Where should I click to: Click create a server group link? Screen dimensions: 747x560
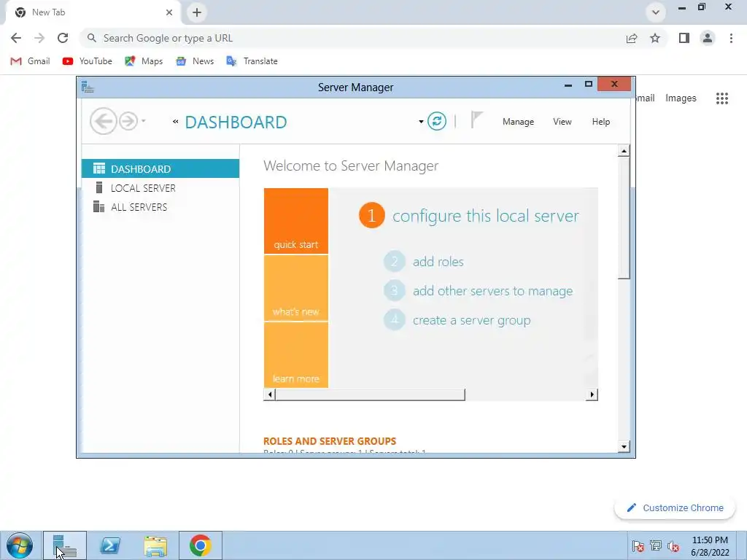tap(471, 321)
